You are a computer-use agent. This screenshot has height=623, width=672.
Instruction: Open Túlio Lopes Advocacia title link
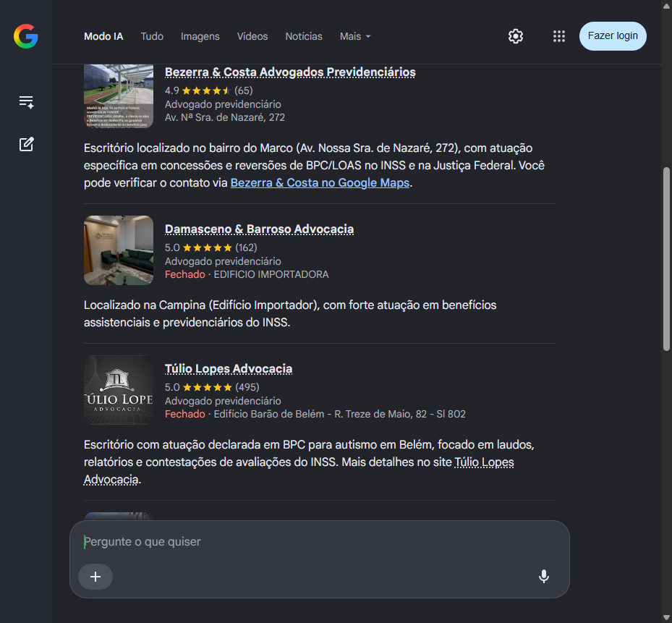229,369
